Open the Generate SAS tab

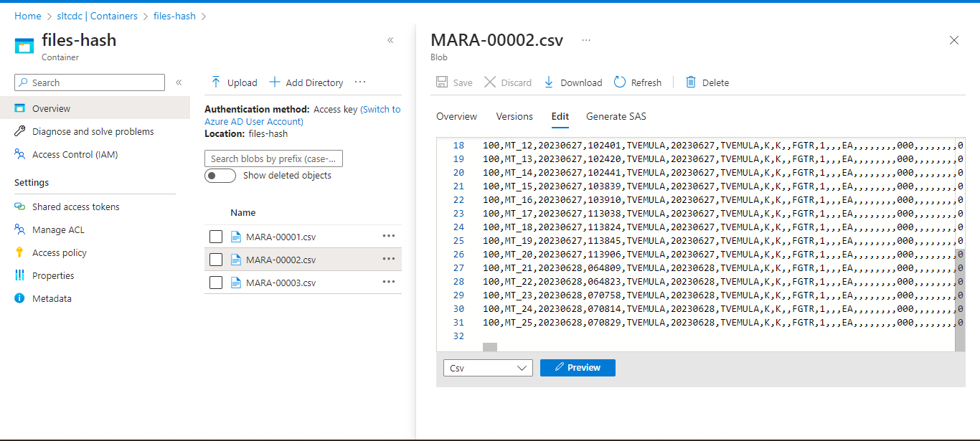616,116
